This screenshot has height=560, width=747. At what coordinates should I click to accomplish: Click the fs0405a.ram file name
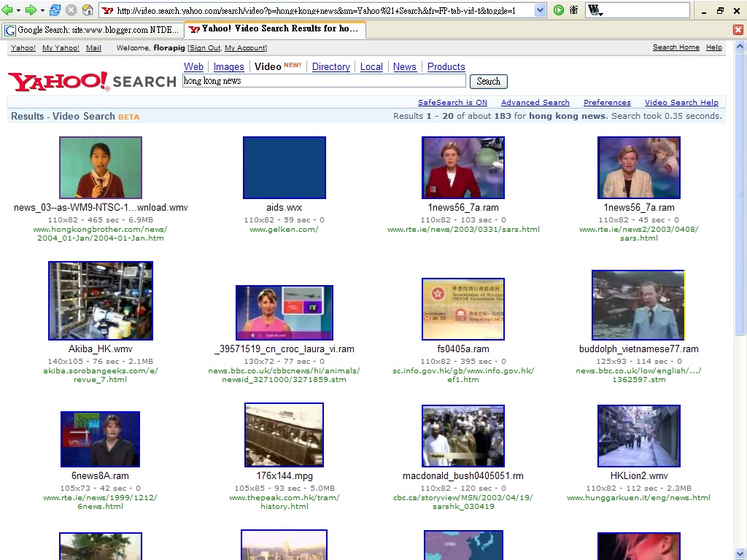click(463, 349)
